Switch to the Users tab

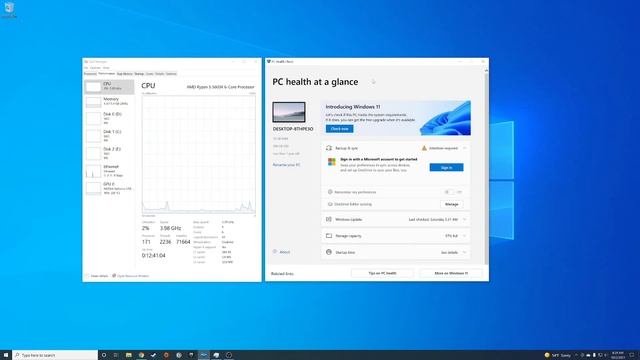click(x=149, y=74)
